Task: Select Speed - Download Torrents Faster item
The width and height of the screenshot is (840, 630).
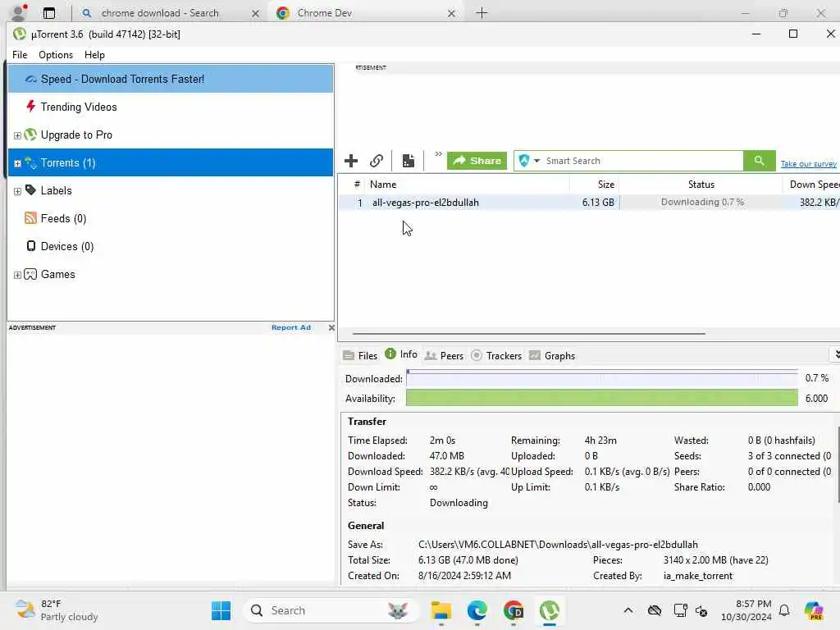Action: [x=171, y=79]
